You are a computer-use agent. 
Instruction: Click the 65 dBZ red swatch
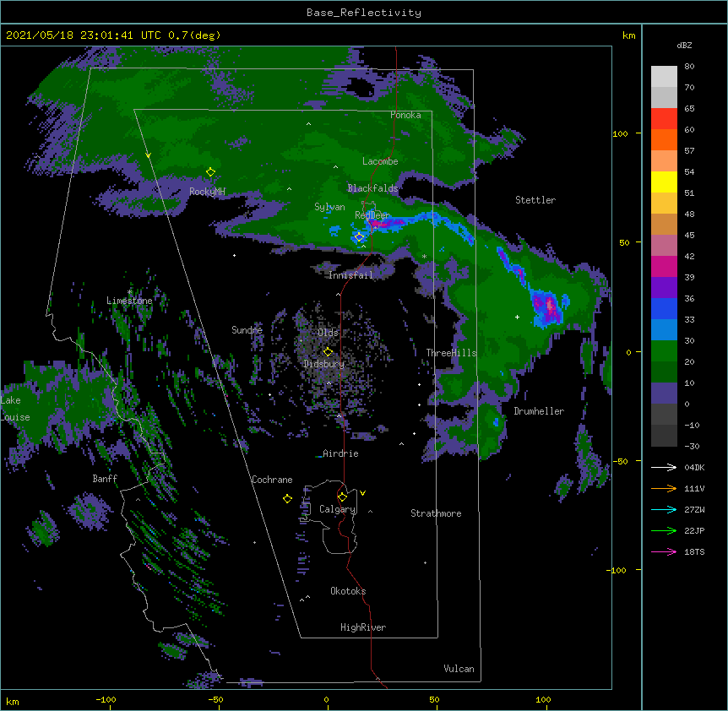coord(664,119)
